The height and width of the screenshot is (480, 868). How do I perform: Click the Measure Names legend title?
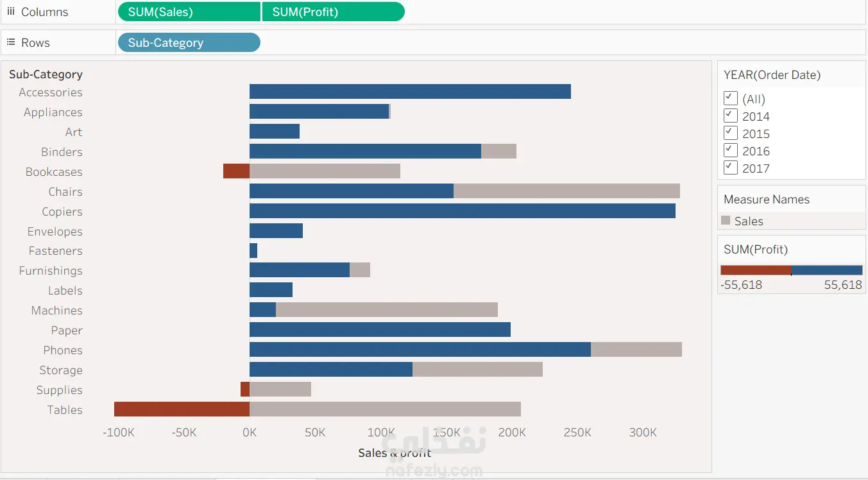pos(767,199)
